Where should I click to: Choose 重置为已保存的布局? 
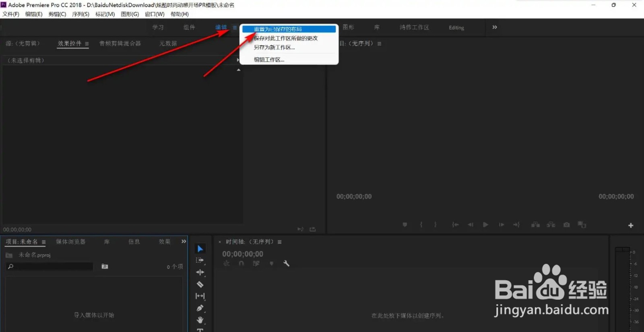click(289, 29)
